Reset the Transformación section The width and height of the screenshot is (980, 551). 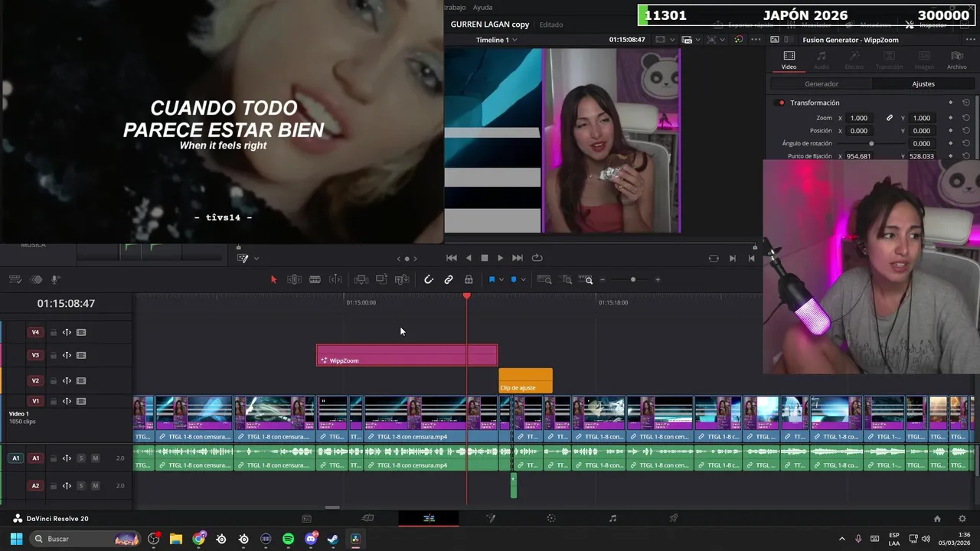point(966,103)
